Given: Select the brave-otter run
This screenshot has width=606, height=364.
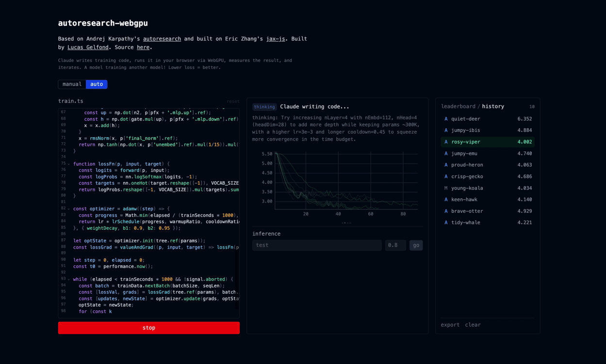Looking at the screenshot, I should click(x=488, y=211).
